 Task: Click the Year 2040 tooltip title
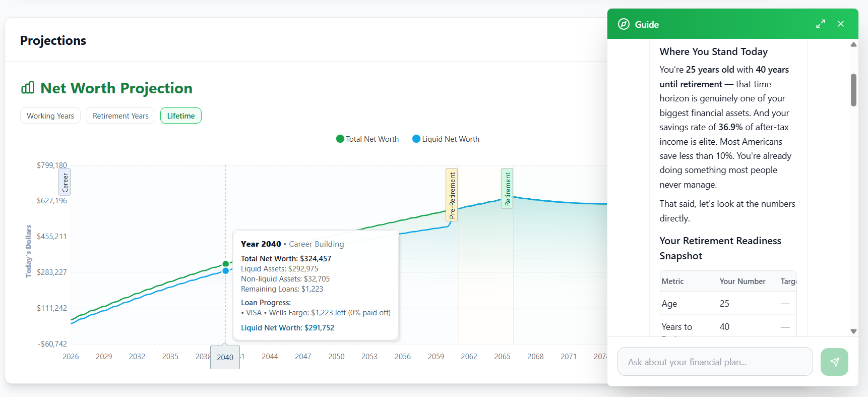click(x=261, y=244)
